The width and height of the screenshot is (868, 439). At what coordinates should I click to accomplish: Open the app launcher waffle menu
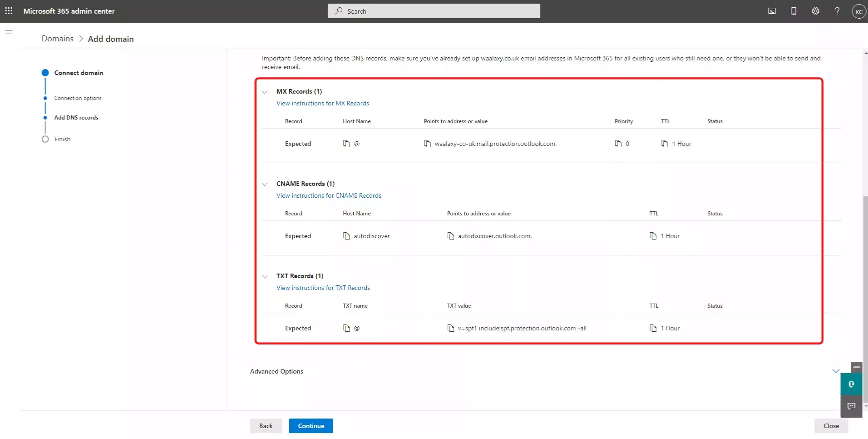(x=9, y=11)
